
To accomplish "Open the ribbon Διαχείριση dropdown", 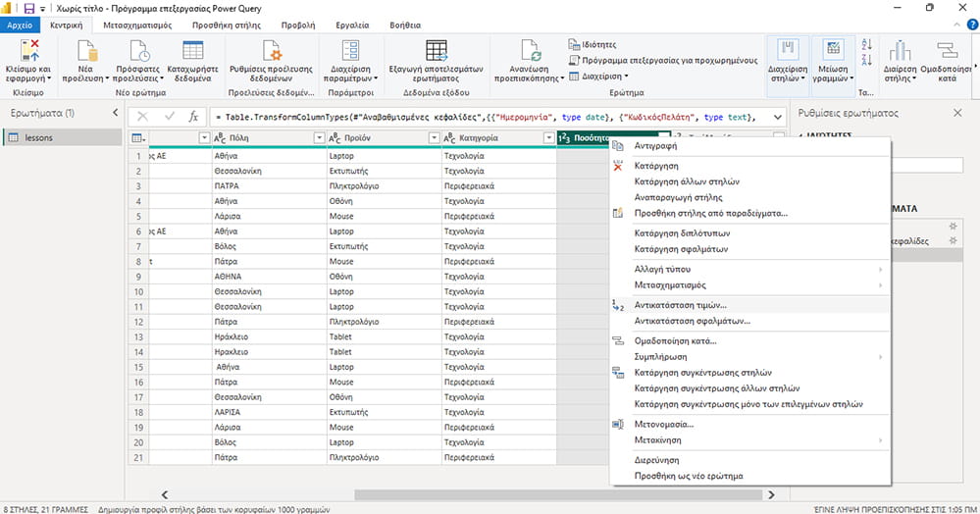I will (598, 77).
